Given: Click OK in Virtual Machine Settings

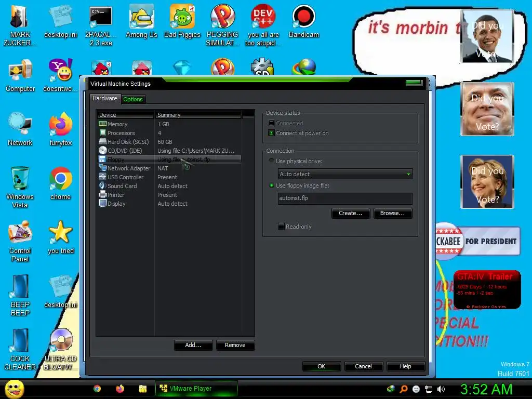Looking at the screenshot, I should point(321,366).
